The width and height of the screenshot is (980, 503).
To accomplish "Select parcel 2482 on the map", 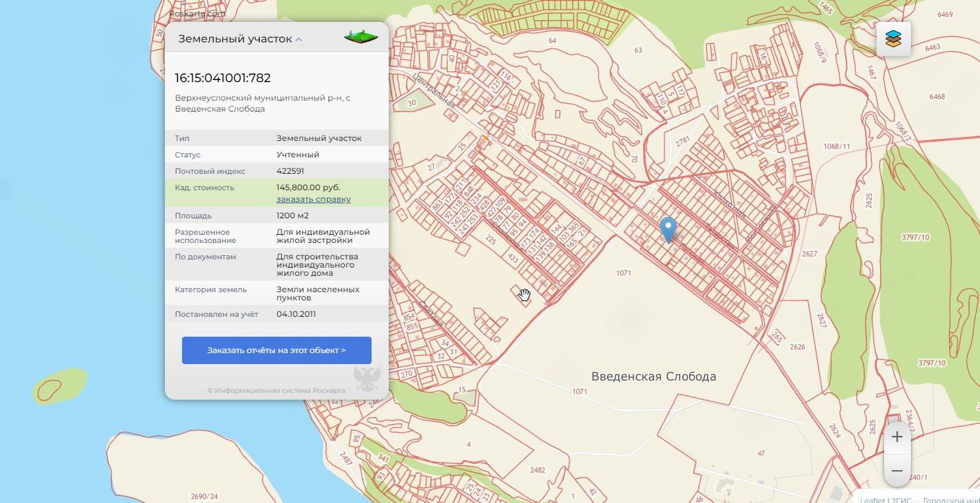I will pos(537,470).
